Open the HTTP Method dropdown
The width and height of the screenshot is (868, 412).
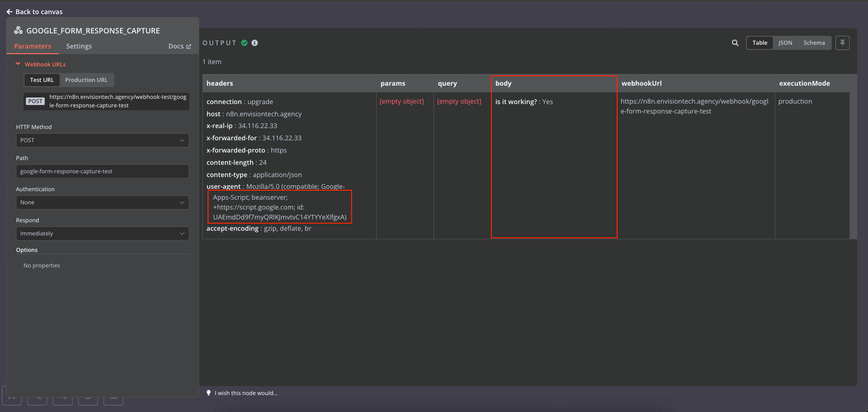tap(102, 140)
